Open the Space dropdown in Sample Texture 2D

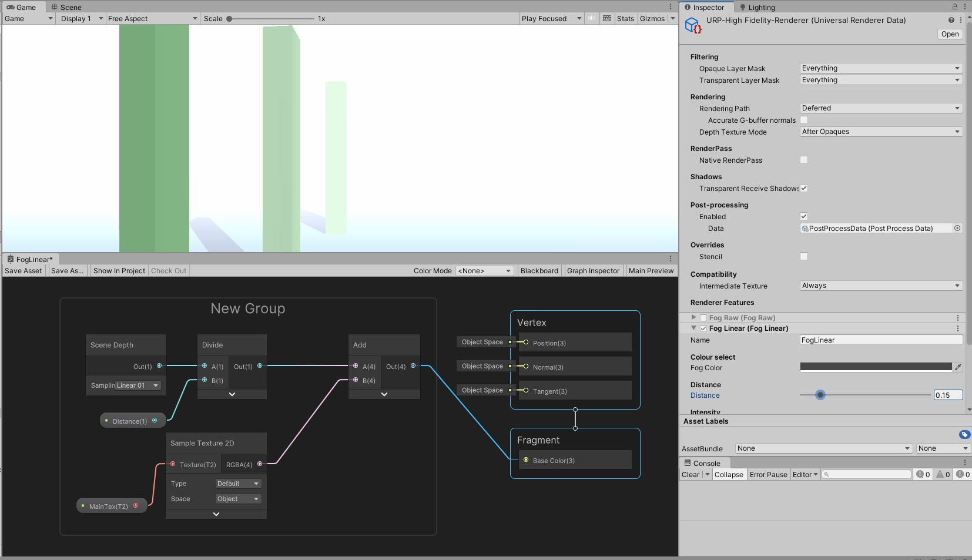(x=237, y=498)
